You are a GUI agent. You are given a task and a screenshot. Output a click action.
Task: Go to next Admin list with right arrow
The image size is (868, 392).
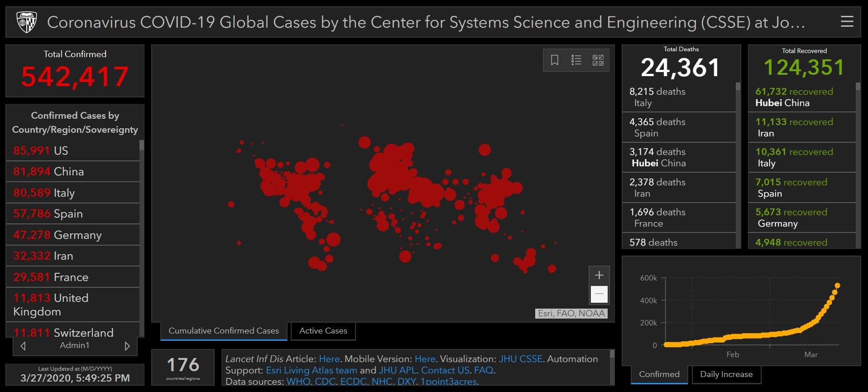coord(127,346)
